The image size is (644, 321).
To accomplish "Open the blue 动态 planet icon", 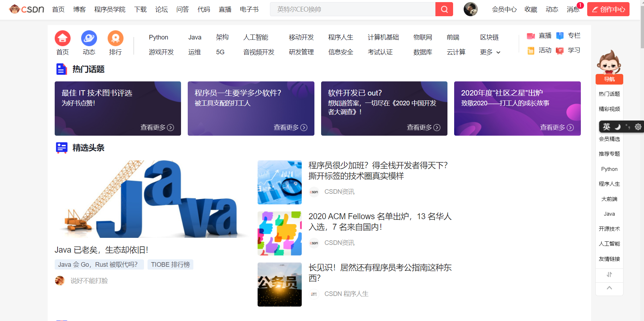I will [x=89, y=38].
